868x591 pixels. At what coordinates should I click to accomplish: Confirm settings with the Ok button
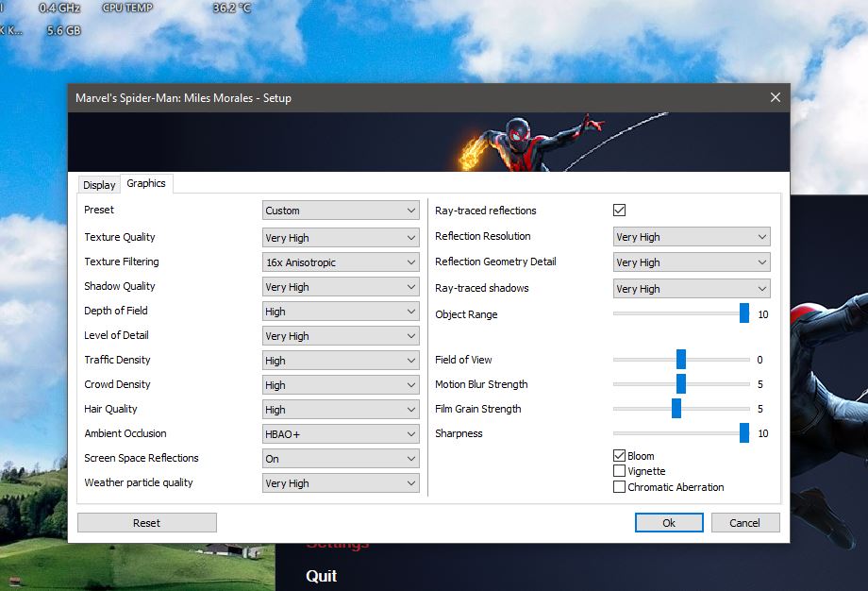[669, 523]
